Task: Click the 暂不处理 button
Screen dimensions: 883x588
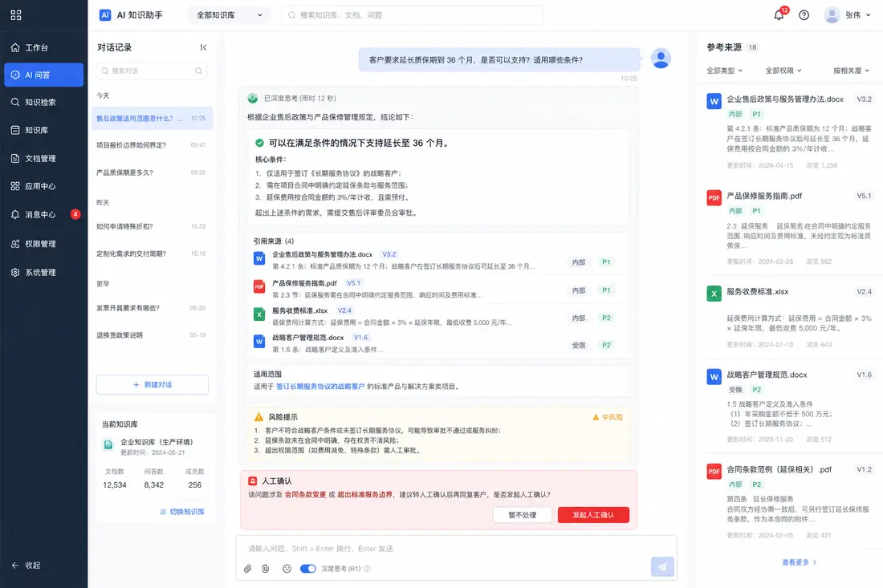Action: 522,515
